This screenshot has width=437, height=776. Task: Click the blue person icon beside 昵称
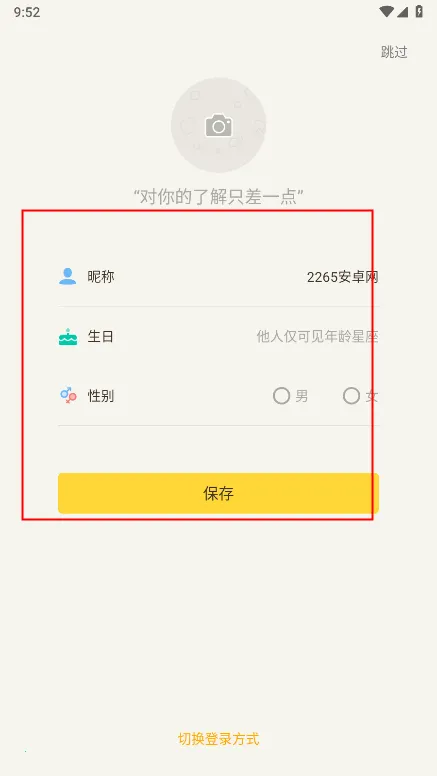67,276
